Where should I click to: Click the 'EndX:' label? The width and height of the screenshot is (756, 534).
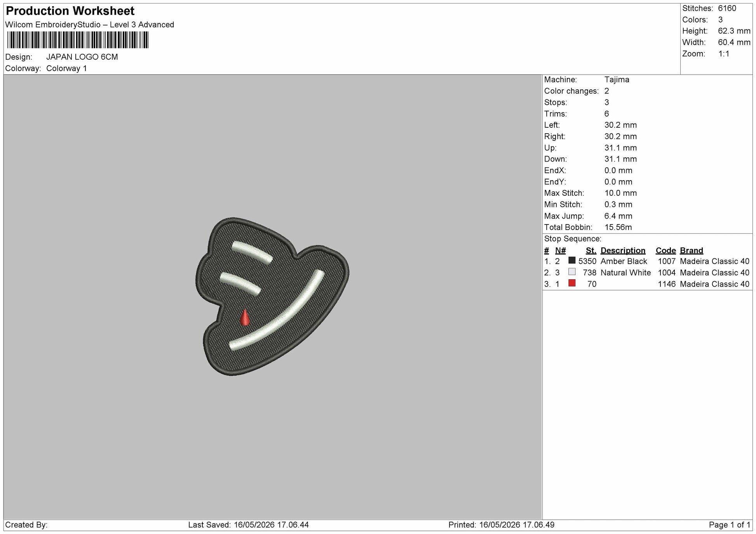(x=555, y=170)
